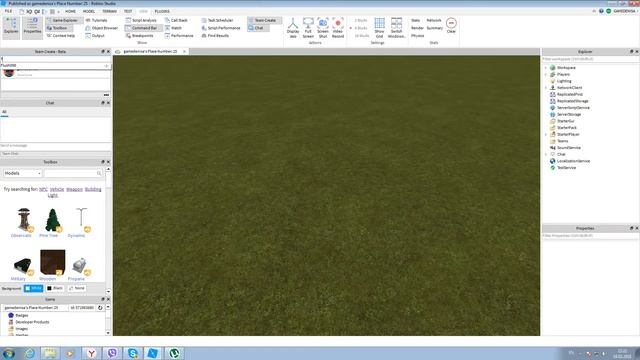
Task: Close the Place Number 25 document tab
Action: click(x=184, y=51)
